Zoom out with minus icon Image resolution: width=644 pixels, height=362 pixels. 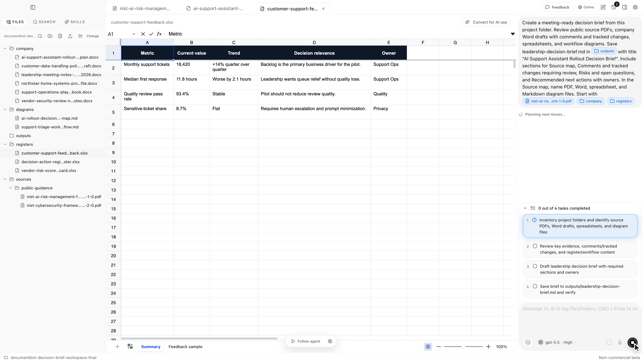(x=439, y=347)
